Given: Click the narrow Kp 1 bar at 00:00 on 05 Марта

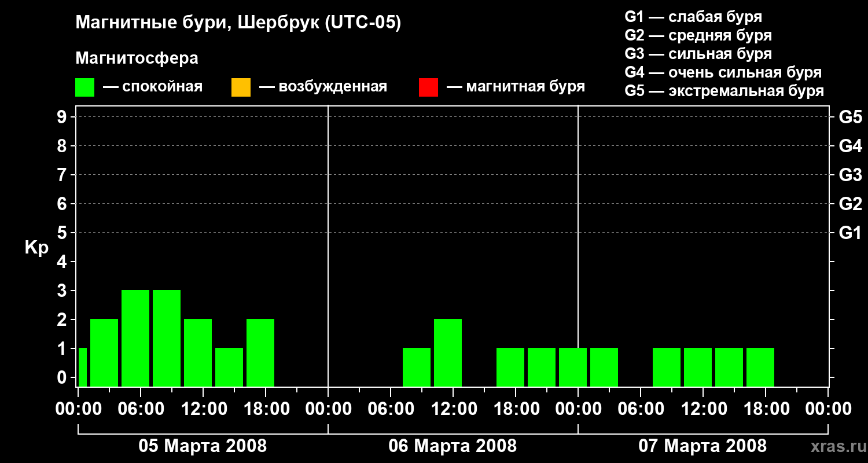Looking at the screenshot, I should click(82, 367).
